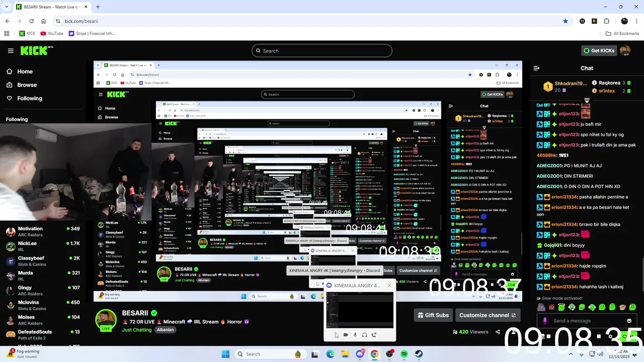Screen dimensions: 644x362
Task: Open the Gingy channel in Following
Action: pyautogui.click(x=43, y=291)
